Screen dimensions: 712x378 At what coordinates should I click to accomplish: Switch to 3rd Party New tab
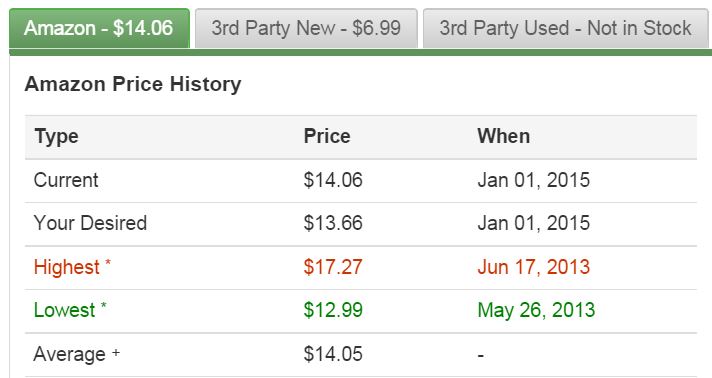[x=306, y=28]
